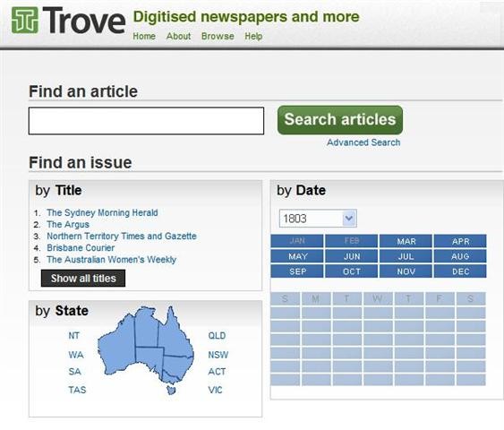Choose the TAS state link

(77, 390)
